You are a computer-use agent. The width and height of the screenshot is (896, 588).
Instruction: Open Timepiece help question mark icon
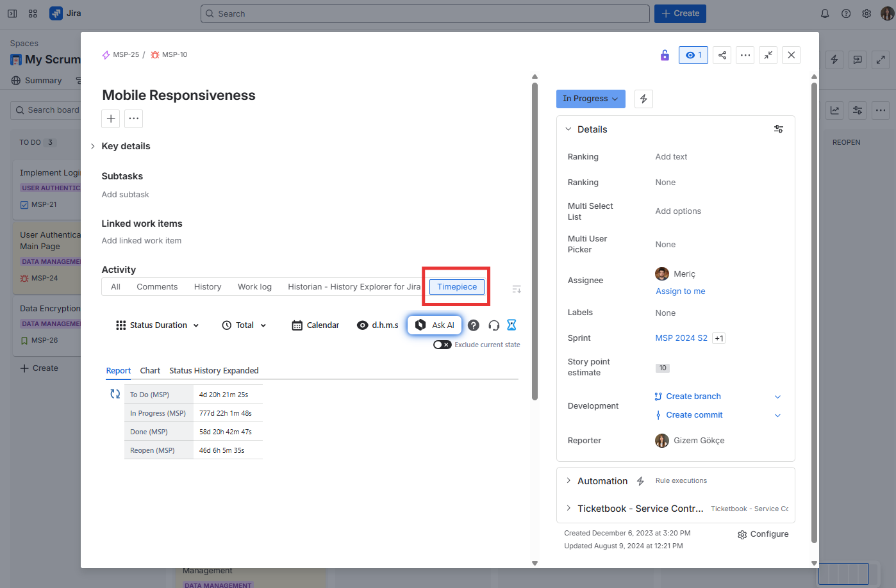point(473,325)
